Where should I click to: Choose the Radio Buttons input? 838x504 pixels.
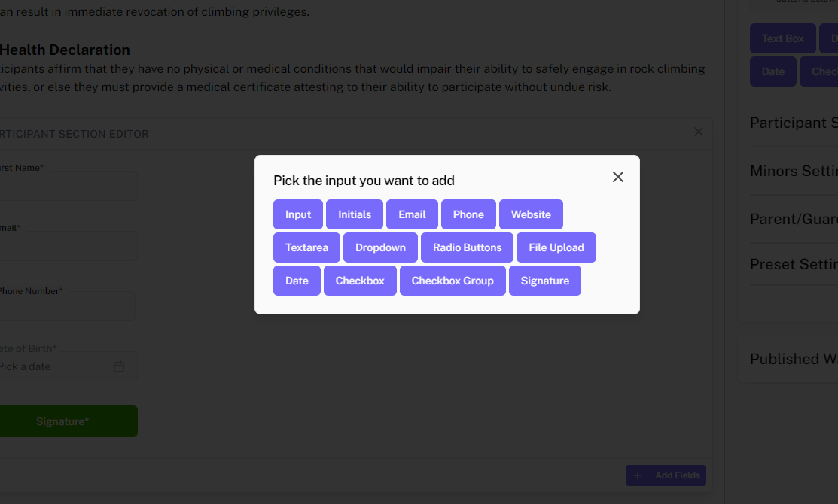(x=467, y=247)
